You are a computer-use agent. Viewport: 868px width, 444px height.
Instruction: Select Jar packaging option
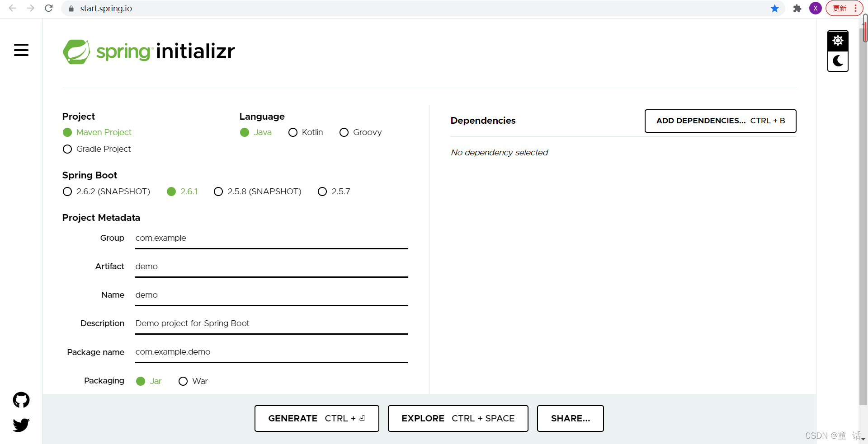(149, 381)
